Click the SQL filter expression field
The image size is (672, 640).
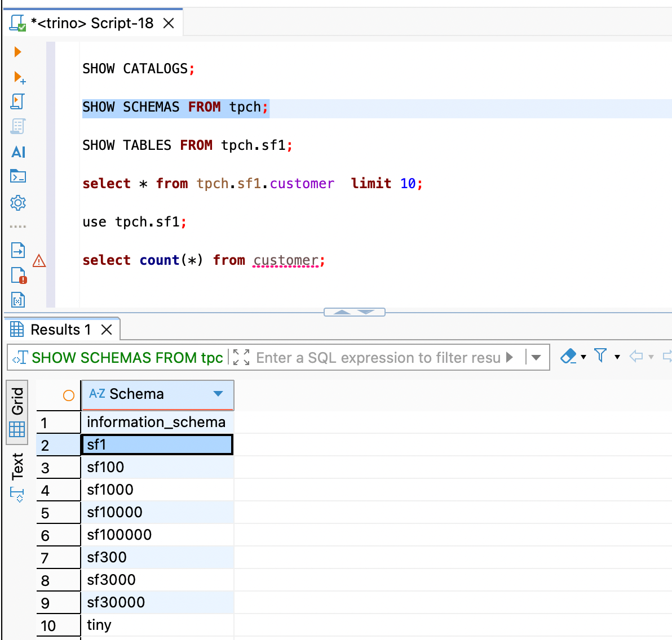pyautogui.click(x=378, y=357)
